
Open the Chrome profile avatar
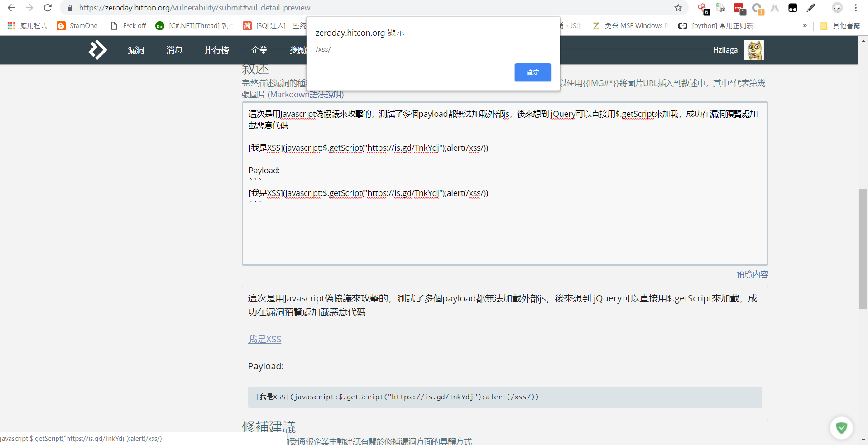coord(837,8)
